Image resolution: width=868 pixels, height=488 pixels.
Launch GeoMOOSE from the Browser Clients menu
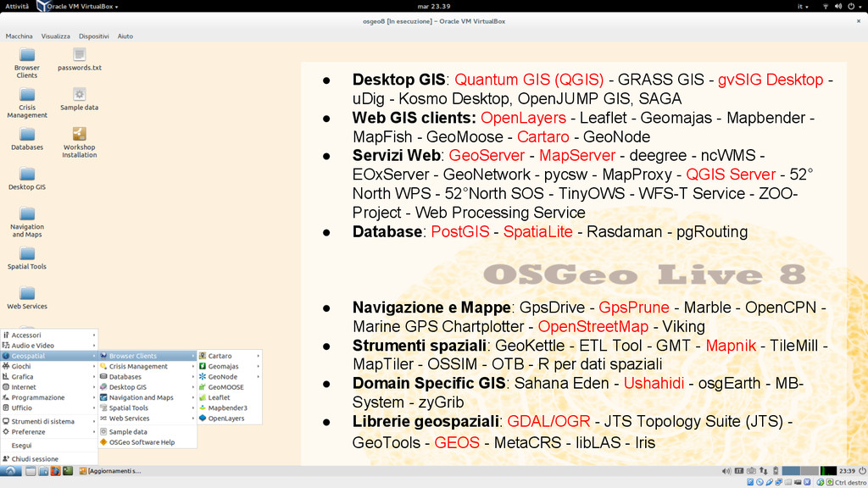coord(229,387)
